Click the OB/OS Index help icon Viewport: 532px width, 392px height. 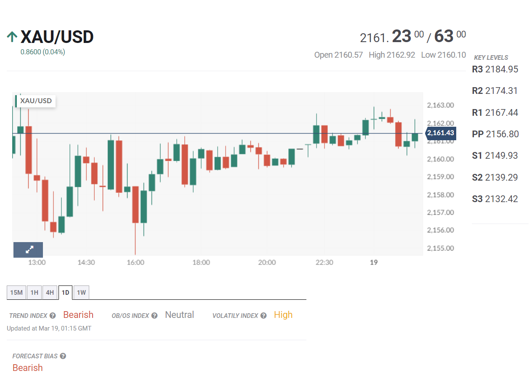pos(154,315)
